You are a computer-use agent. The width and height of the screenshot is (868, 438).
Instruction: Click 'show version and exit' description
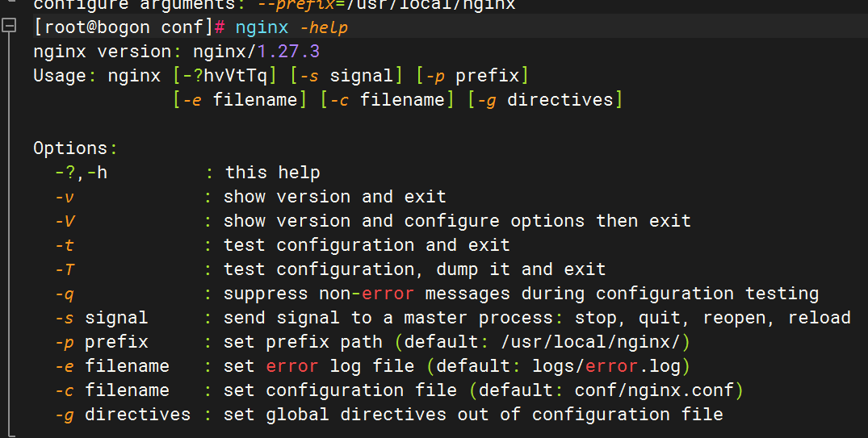(x=335, y=197)
